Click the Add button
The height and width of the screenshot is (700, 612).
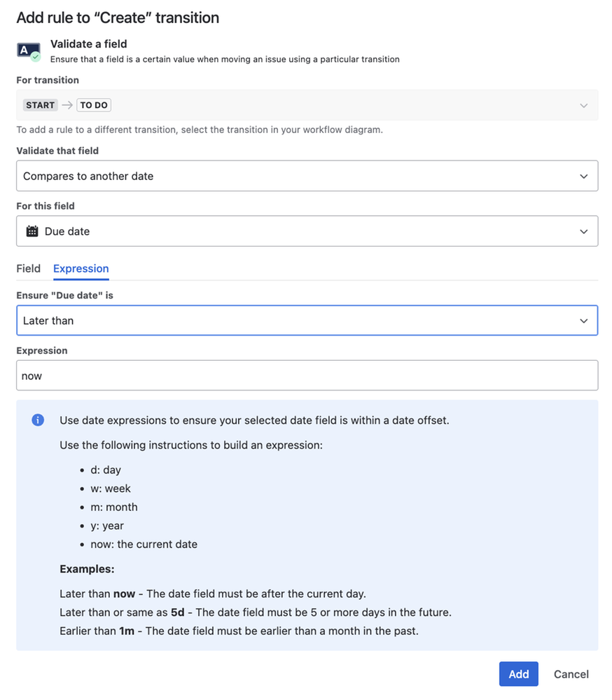coord(518,674)
